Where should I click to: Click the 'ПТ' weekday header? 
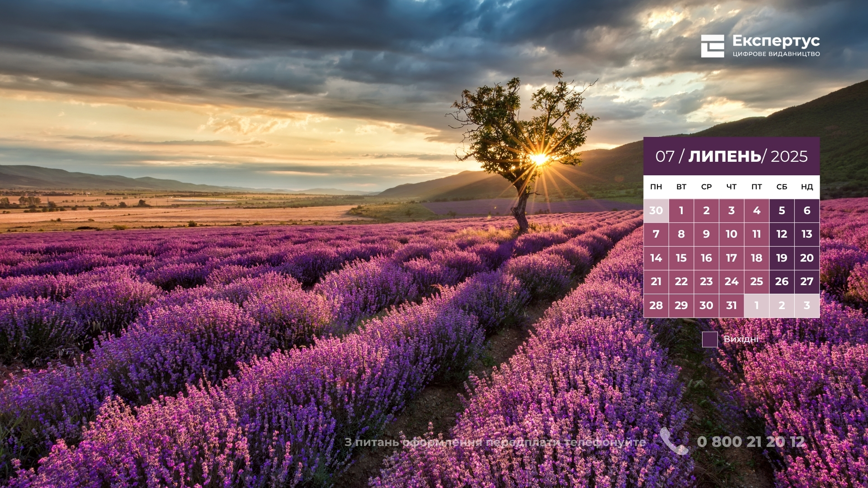tap(757, 187)
